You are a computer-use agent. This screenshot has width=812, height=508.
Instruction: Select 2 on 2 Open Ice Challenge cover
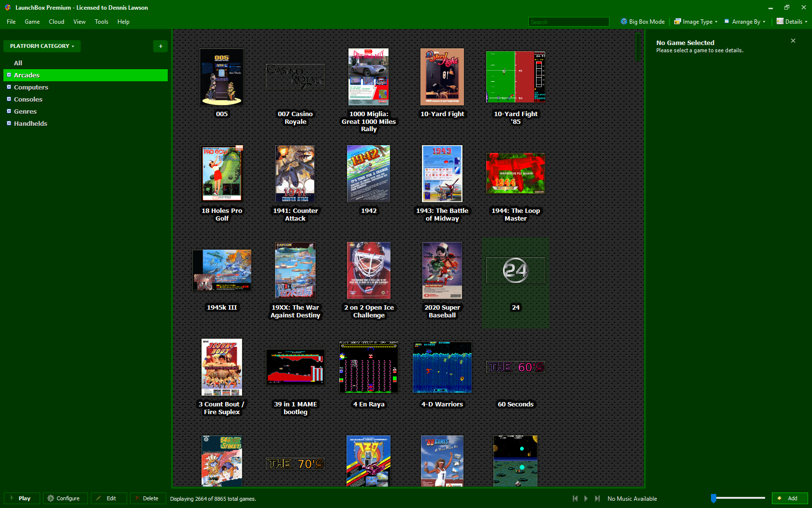(x=369, y=270)
